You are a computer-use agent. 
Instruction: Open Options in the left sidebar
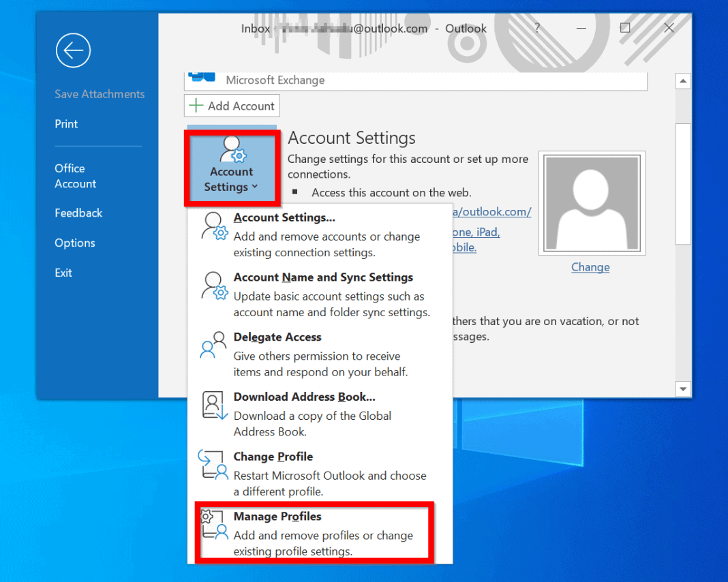click(74, 243)
